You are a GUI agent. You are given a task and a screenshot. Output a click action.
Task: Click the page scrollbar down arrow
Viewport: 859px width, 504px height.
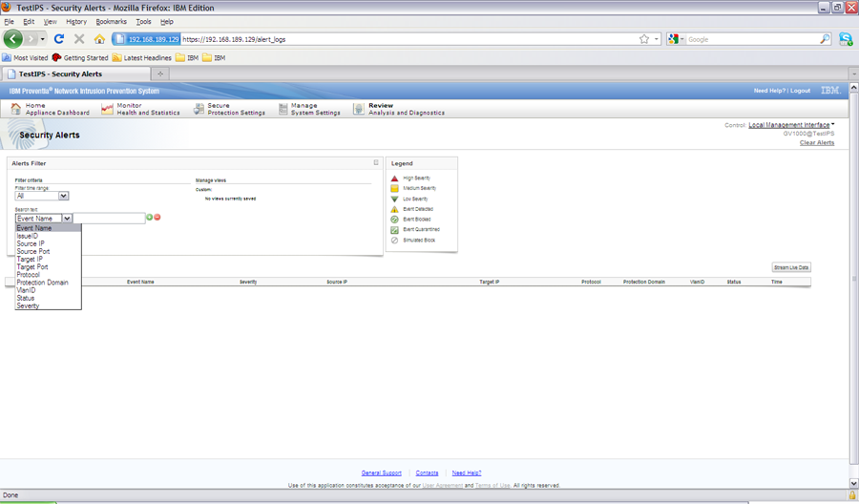point(853,483)
